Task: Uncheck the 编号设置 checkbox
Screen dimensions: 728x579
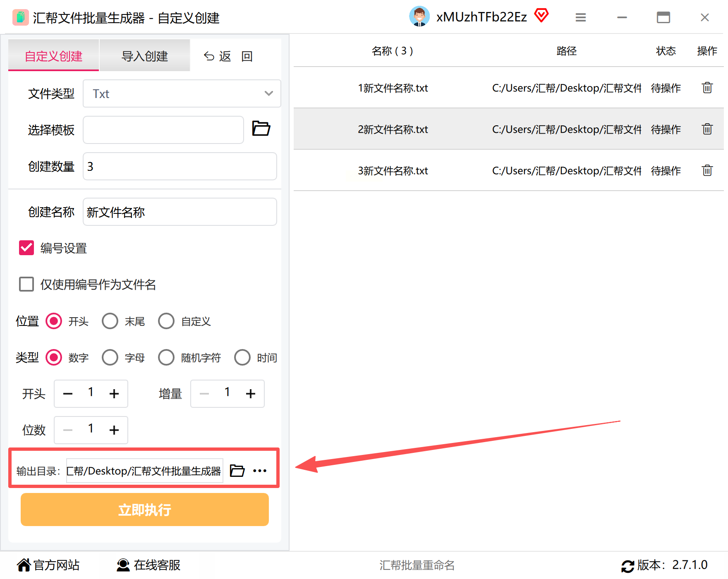Action: click(x=26, y=248)
